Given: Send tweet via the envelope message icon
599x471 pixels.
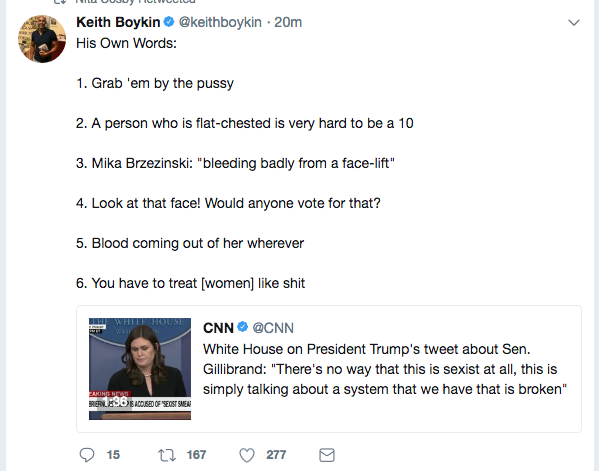Looking at the screenshot, I should point(327,455).
